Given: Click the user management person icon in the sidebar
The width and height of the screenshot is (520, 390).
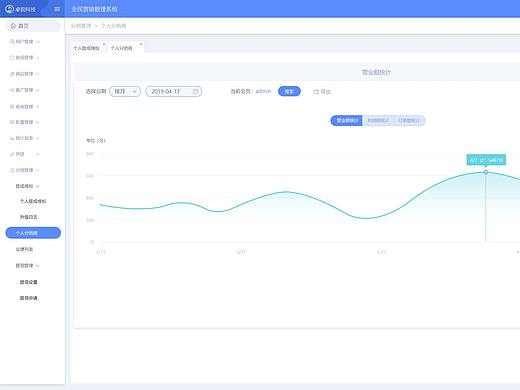Looking at the screenshot, I should [12, 41].
